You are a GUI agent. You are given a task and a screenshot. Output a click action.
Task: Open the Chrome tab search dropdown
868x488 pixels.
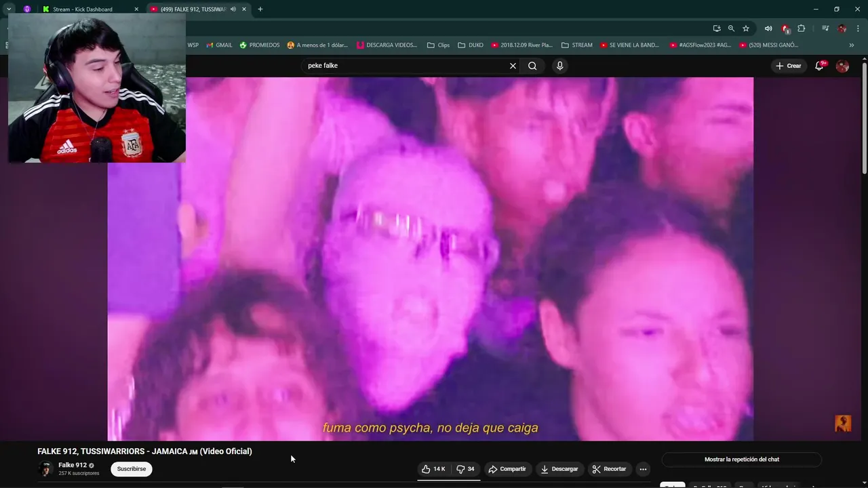point(9,9)
